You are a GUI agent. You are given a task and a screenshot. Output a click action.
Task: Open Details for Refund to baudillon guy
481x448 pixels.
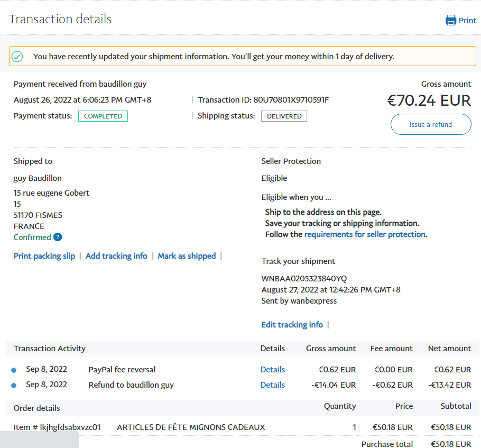(x=272, y=385)
